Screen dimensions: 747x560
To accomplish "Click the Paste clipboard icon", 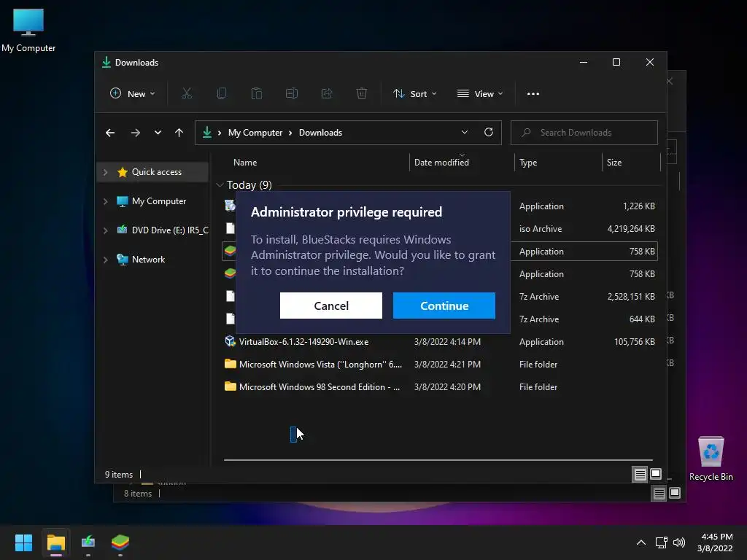I will click(x=256, y=94).
